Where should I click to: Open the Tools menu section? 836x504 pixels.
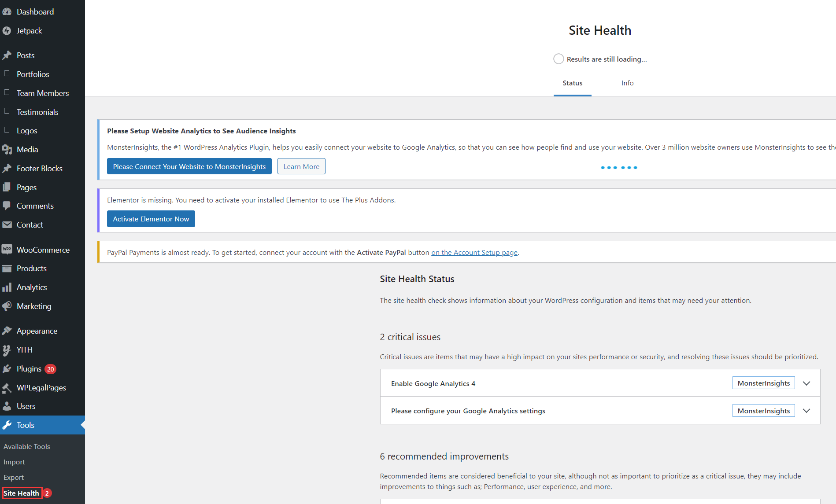(26, 425)
